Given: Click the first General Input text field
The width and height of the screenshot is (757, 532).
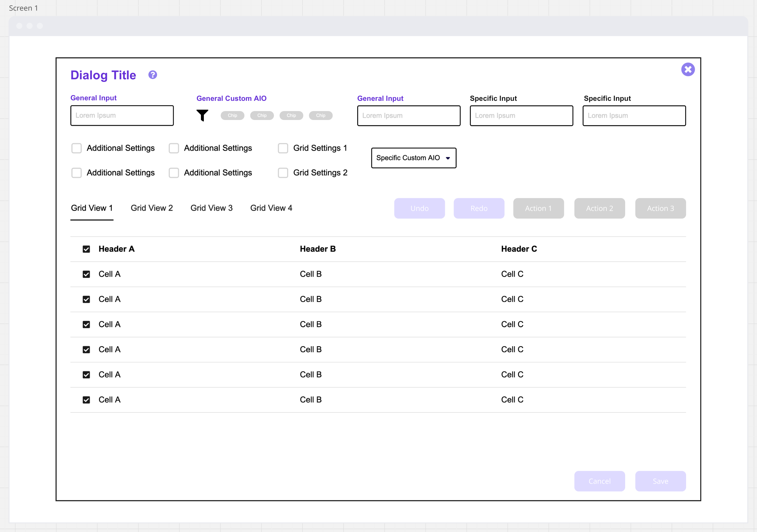Looking at the screenshot, I should pos(122,115).
